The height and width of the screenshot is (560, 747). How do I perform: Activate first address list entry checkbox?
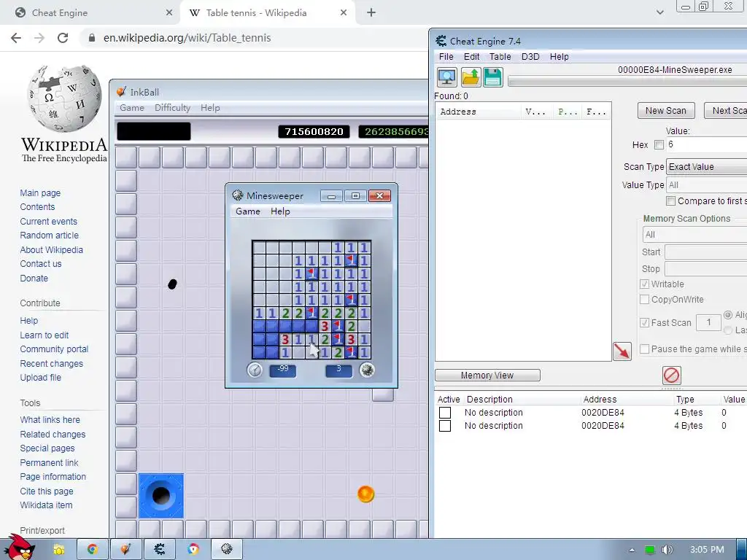[x=445, y=413]
